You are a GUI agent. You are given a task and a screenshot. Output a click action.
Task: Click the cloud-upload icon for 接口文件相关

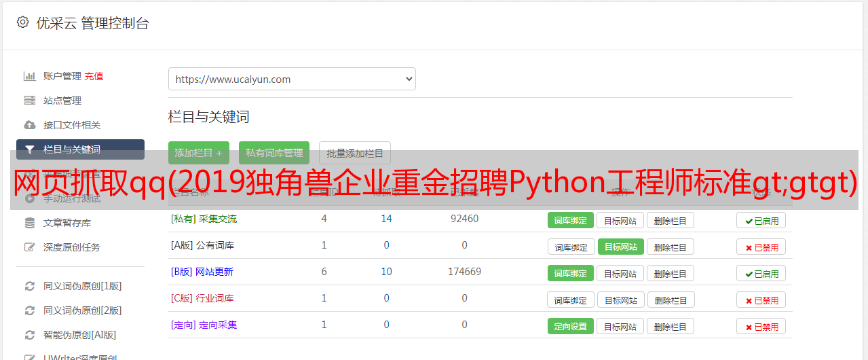29,125
